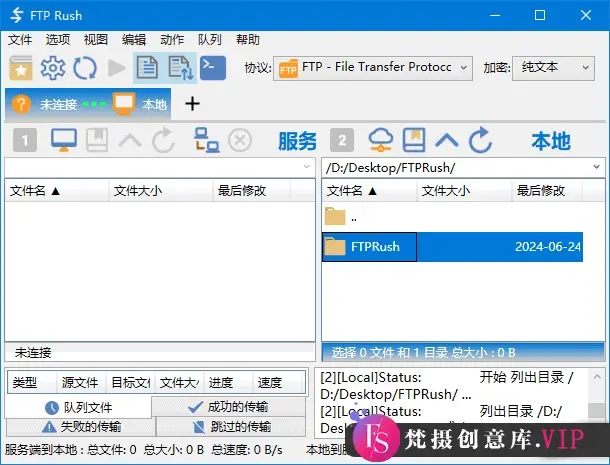610x465 pixels.
Task: Add a new tab with plus icon
Action: [192, 104]
